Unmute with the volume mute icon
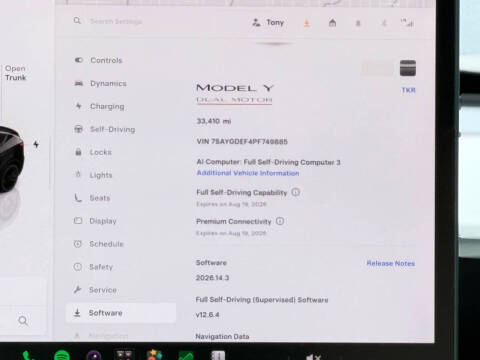 tap(313, 357)
